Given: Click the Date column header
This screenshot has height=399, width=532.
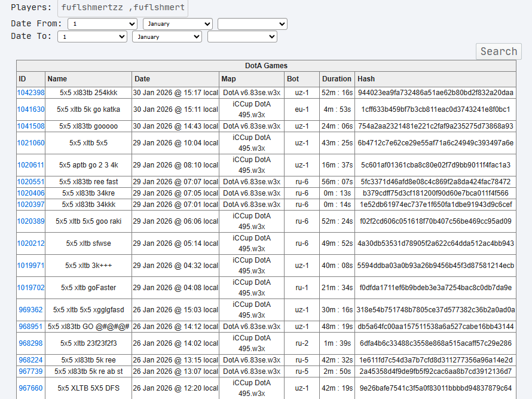Looking at the screenshot, I should pos(175,79).
